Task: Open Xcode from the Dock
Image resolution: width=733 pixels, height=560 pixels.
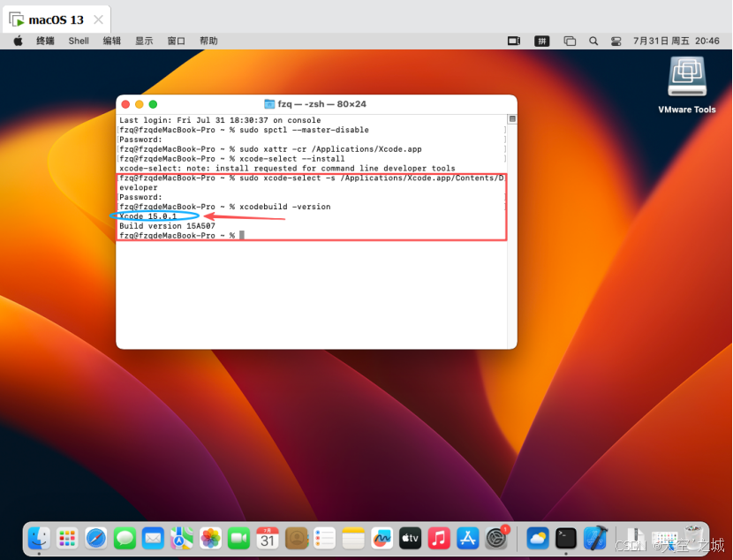Action: [x=595, y=539]
